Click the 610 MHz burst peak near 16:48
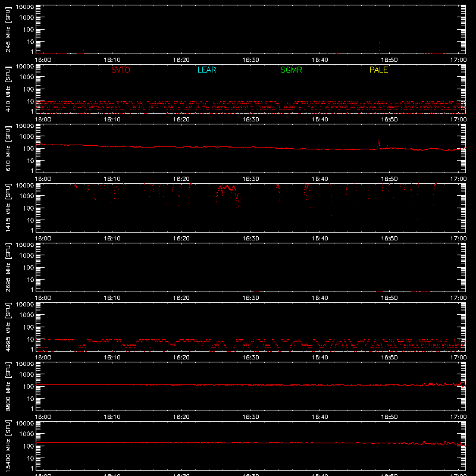The height and width of the screenshot is (476, 476). click(x=378, y=144)
